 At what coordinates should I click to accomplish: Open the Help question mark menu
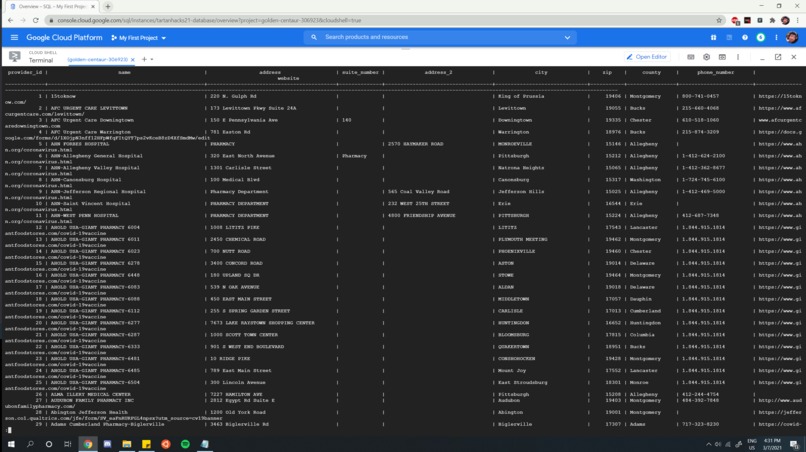tap(745, 38)
